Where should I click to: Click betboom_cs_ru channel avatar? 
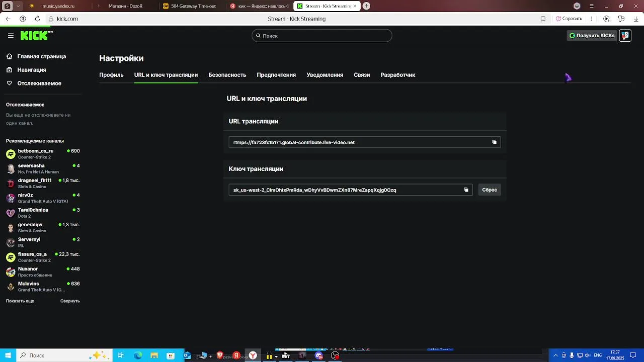[x=11, y=154]
